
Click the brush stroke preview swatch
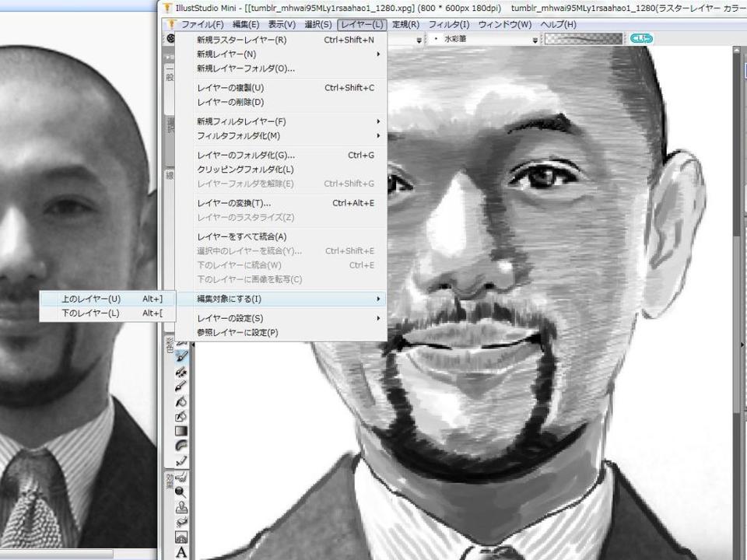(583, 39)
